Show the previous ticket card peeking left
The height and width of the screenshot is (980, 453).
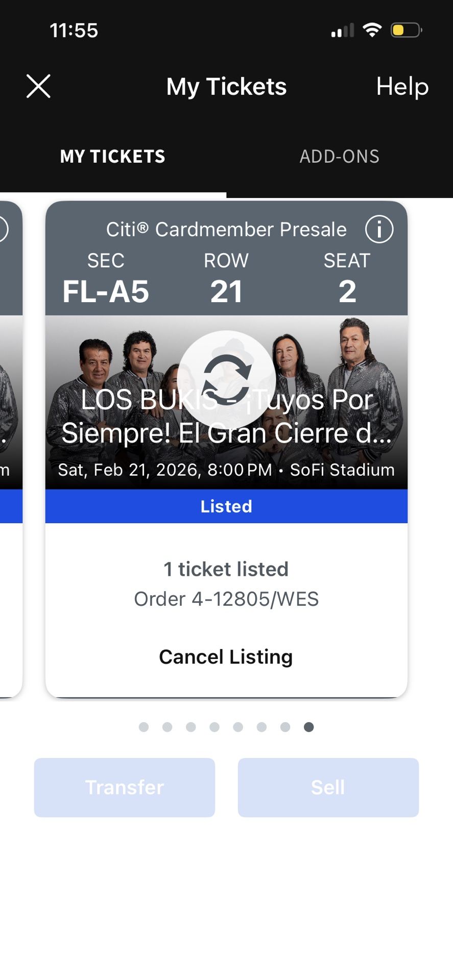10,449
